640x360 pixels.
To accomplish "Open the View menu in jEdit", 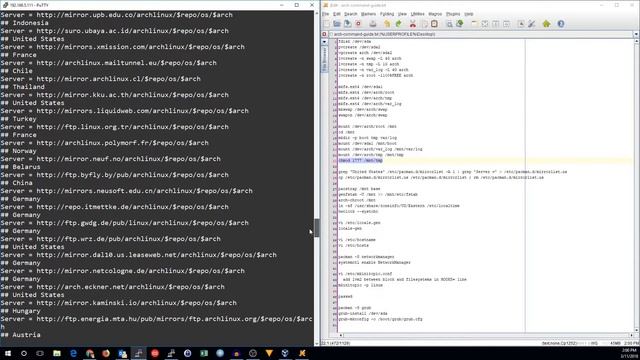I will click(402, 14).
